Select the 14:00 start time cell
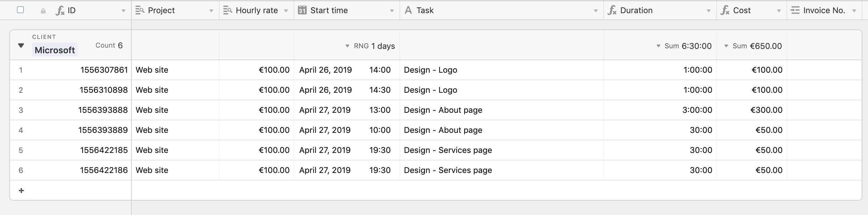868x215 pixels. tap(347, 70)
